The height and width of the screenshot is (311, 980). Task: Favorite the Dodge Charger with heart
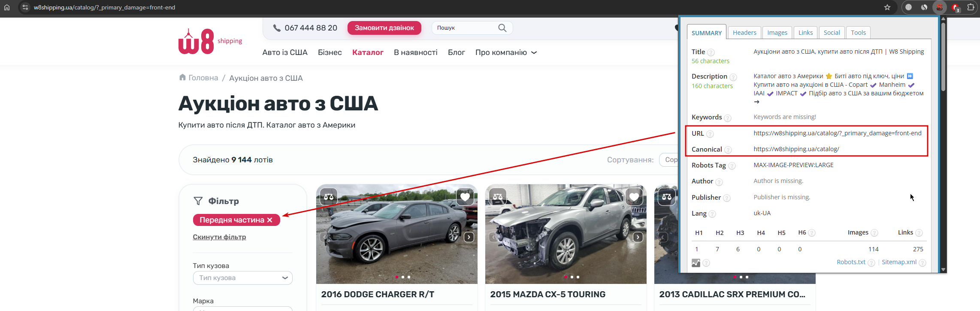pyautogui.click(x=465, y=197)
